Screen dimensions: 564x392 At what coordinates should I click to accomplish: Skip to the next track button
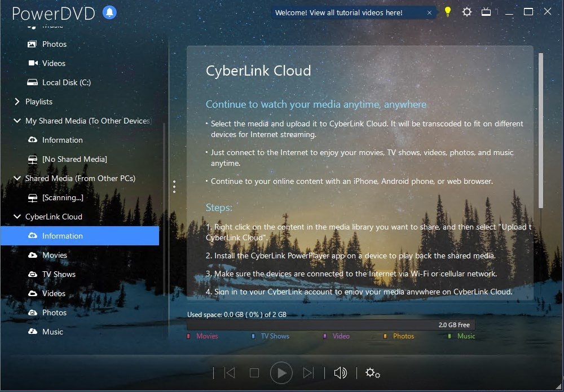click(x=309, y=373)
